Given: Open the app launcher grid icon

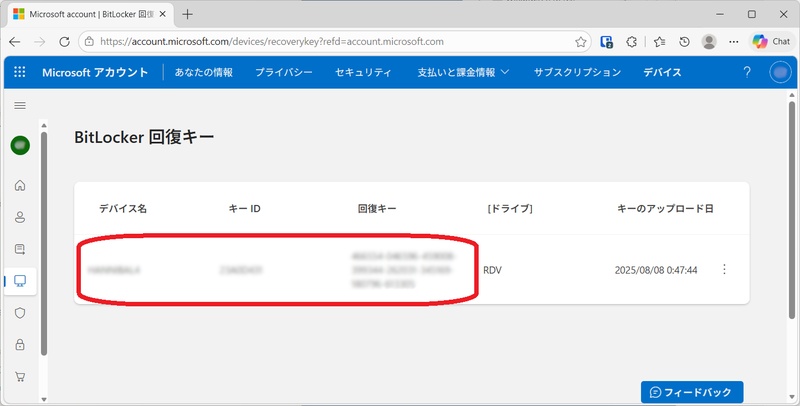Looking at the screenshot, I should point(19,72).
